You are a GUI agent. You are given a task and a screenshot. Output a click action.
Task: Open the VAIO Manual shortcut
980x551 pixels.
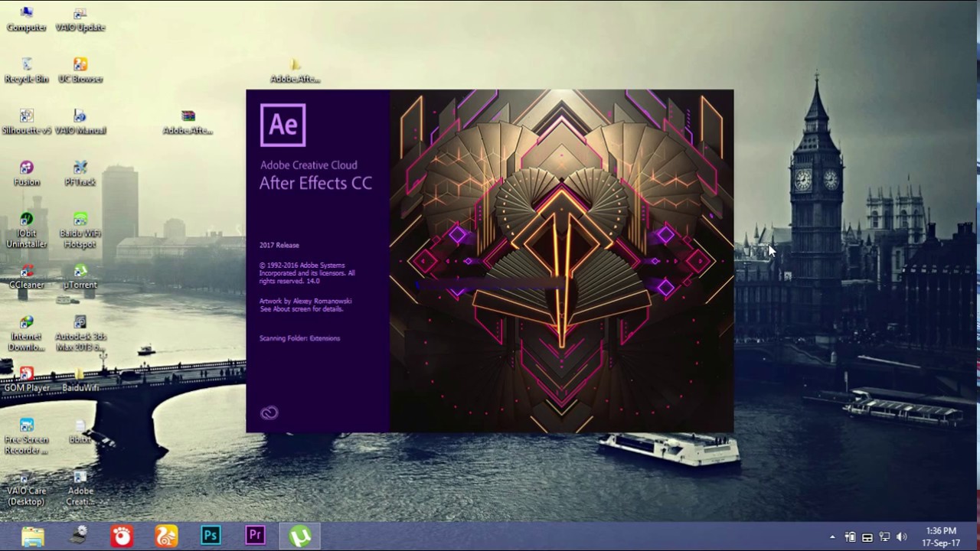[x=80, y=122]
